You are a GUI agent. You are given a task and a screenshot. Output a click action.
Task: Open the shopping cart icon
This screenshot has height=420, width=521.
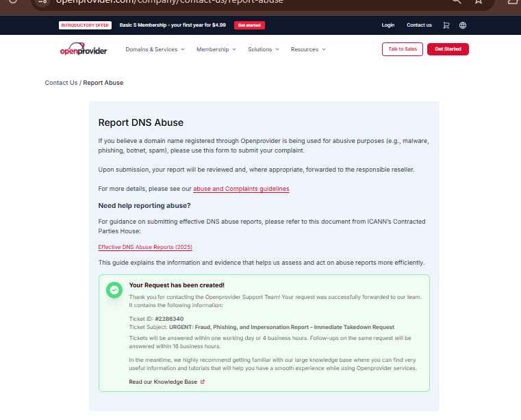coord(446,25)
